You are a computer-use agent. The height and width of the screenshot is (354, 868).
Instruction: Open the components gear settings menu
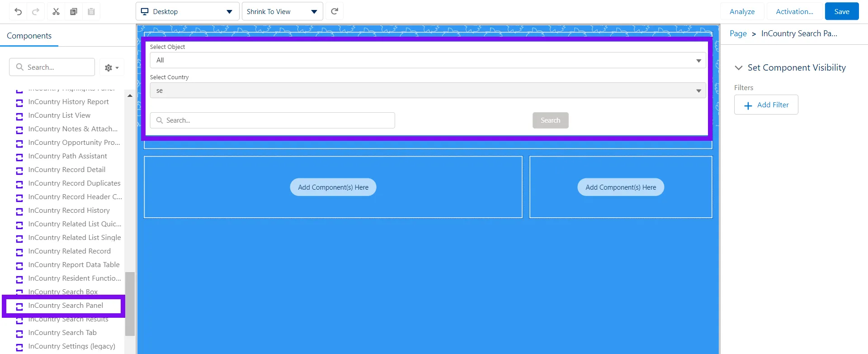point(111,67)
